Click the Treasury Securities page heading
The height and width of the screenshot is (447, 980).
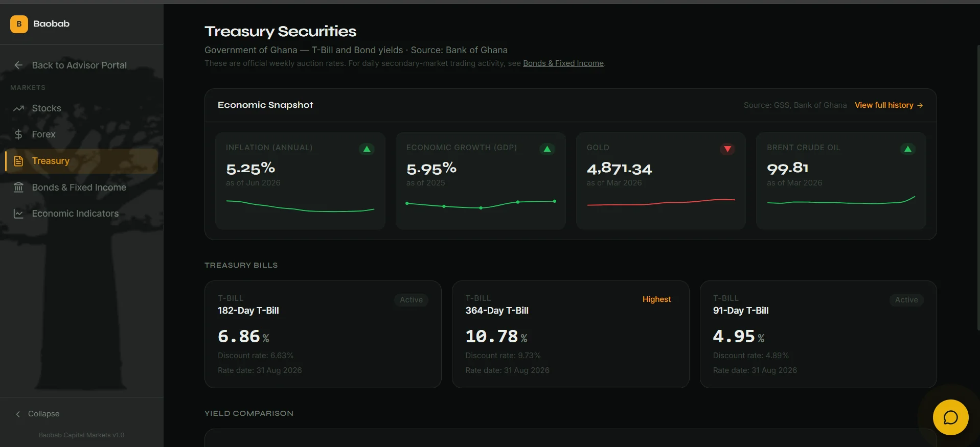(x=280, y=32)
